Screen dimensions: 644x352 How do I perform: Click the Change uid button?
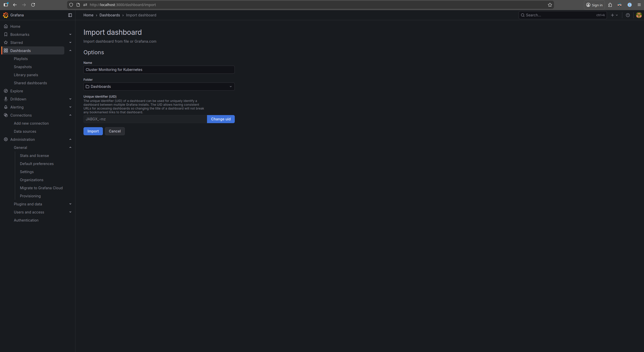pyautogui.click(x=221, y=119)
